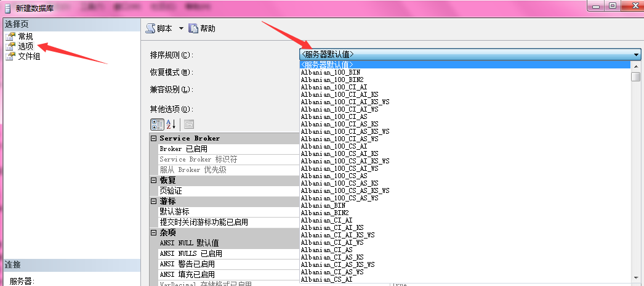Select 提交时关闭游标功能已启用 row
Screen dimensions: 644x286
[229, 223]
